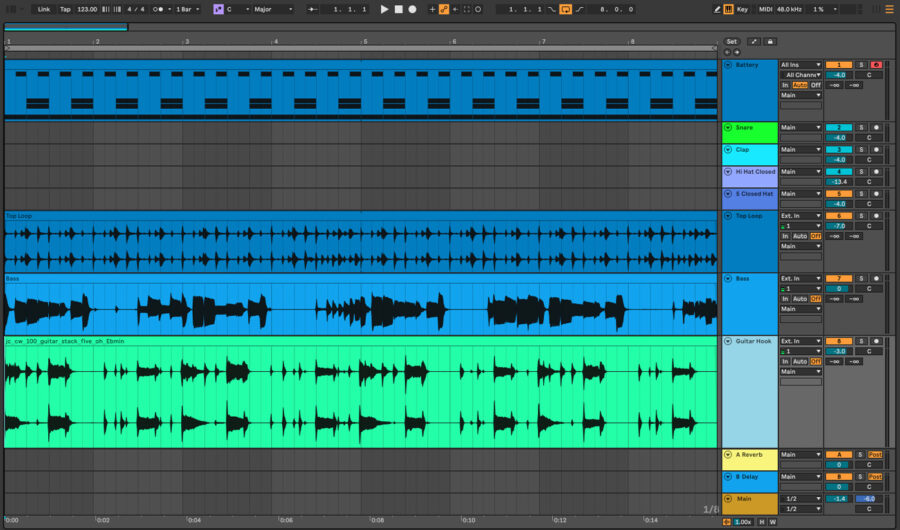The image size is (900, 530).
Task: Arm the Arrangement Record button
Action: click(412, 9)
